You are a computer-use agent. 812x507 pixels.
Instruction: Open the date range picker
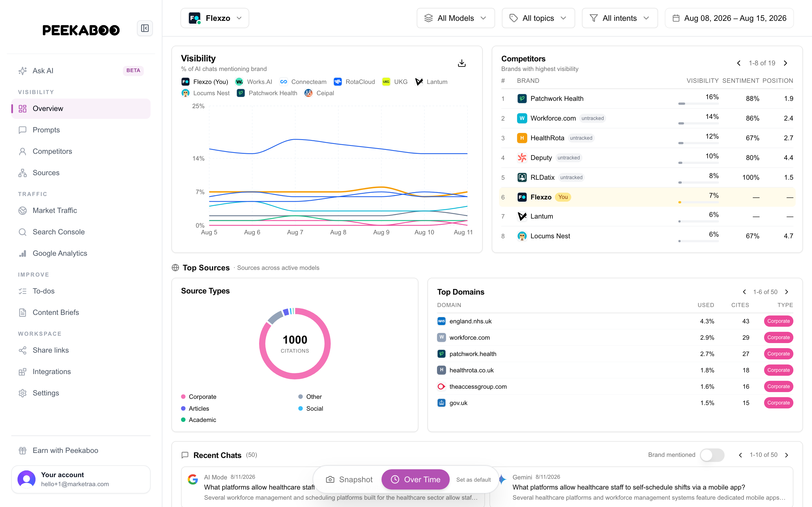(729, 18)
